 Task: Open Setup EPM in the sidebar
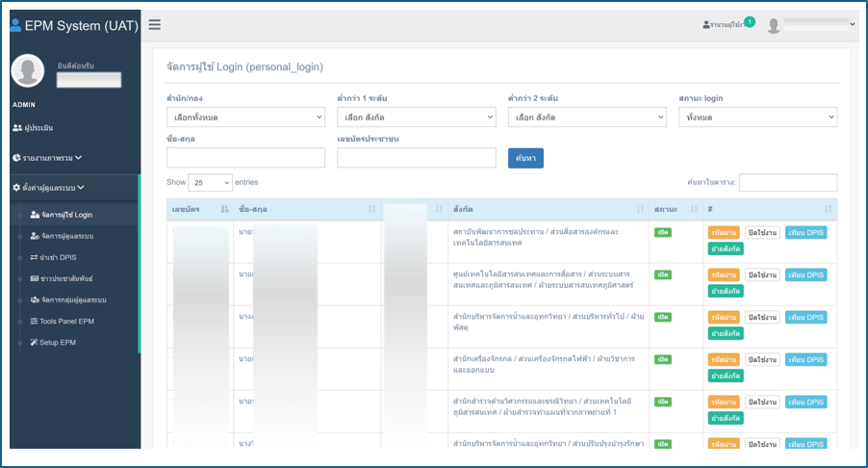pyautogui.click(x=53, y=342)
